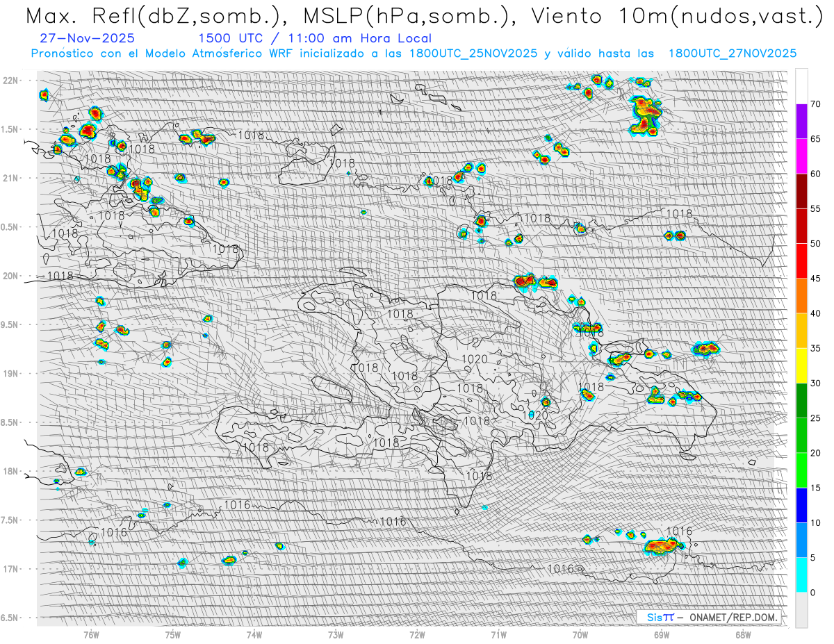Pick the yellow 30-35 dBZ colorbar segment
The width and height of the screenshot is (834, 644).
pos(802,365)
